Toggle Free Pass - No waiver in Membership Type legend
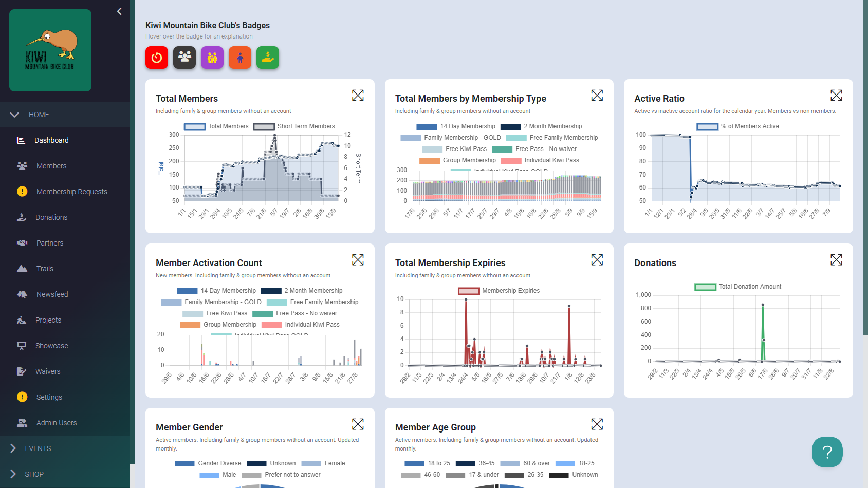Viewport: 868px width, 488px height. click(534, 149)
